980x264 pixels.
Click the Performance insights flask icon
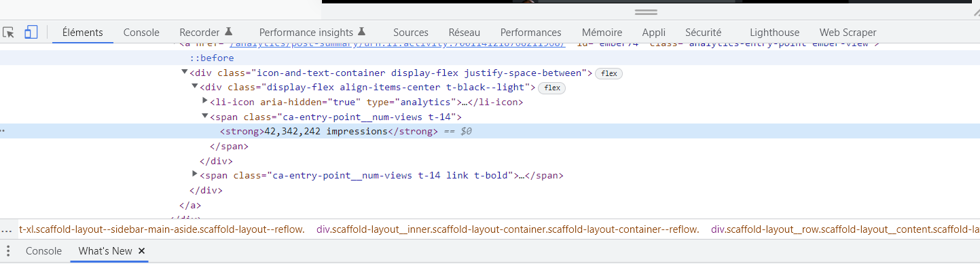point(362,32)
